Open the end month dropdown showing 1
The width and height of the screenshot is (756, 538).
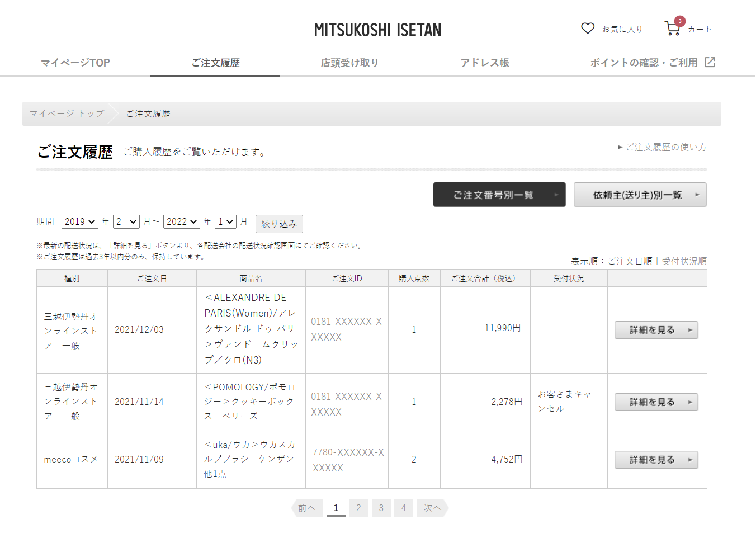pos(225,221)
